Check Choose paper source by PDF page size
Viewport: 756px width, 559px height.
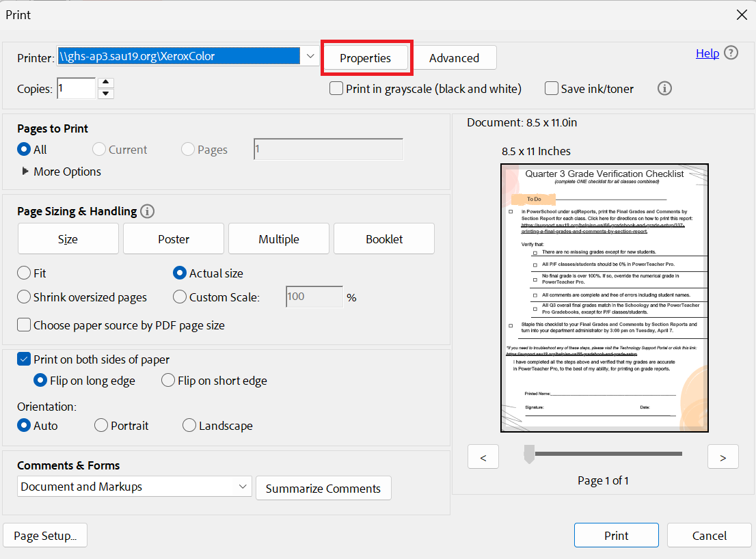click(24, 325)
